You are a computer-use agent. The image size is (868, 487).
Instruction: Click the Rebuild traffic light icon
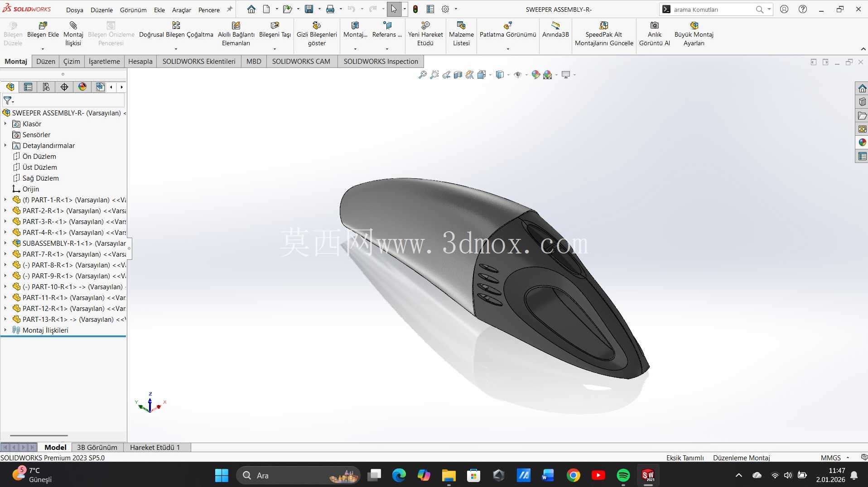tap(415, 9)
